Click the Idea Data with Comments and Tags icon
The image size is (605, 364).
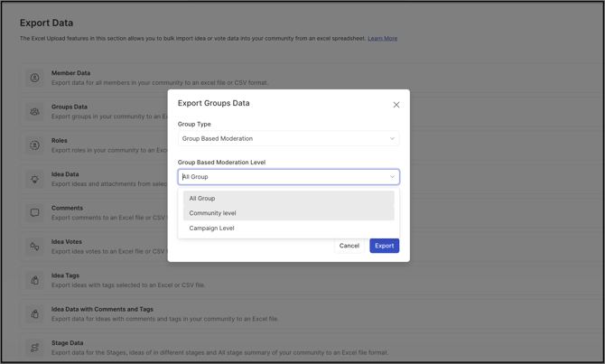35,313
